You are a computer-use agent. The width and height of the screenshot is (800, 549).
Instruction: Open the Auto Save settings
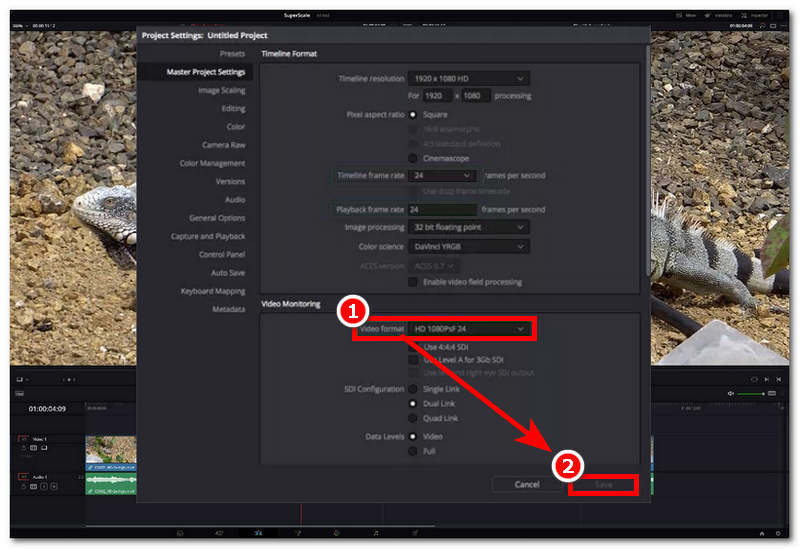click(228, 273)
